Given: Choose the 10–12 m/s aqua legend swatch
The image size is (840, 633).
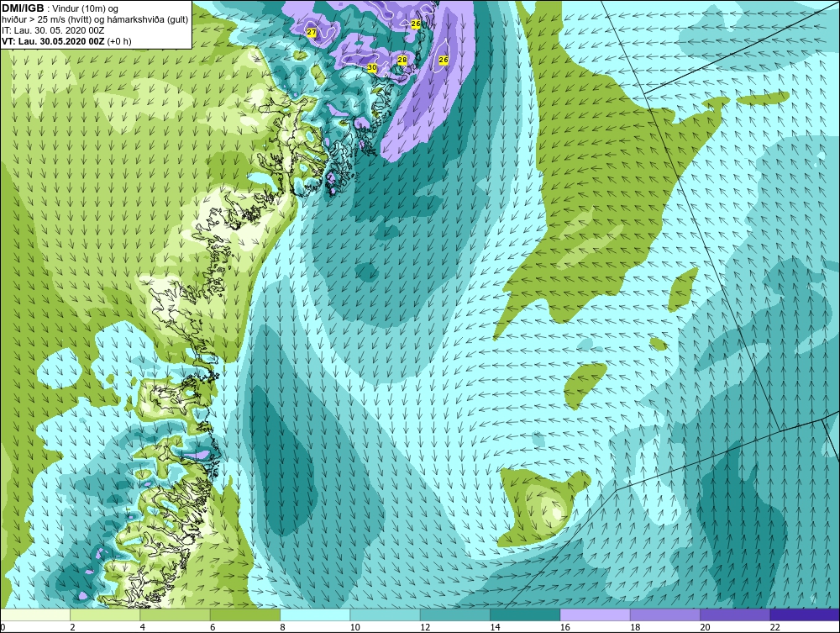Looking at the screenshot, I should (x=386, y=615).
